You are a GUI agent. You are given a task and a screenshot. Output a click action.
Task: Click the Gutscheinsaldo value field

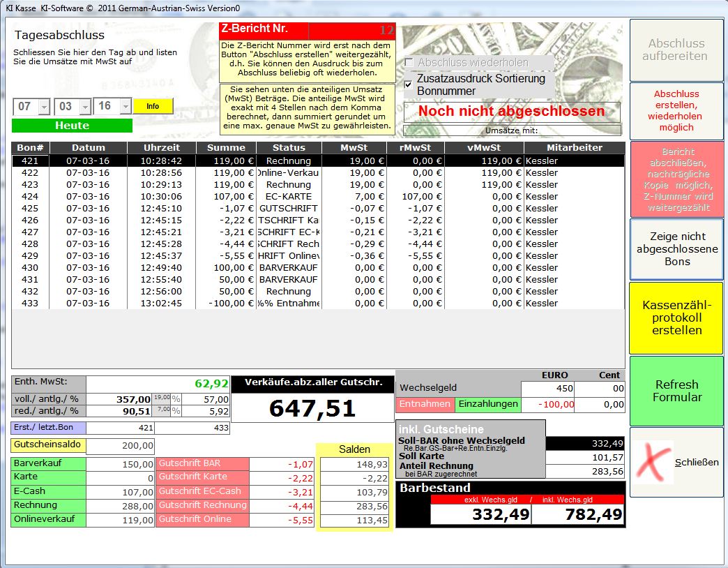coord(121,446)
